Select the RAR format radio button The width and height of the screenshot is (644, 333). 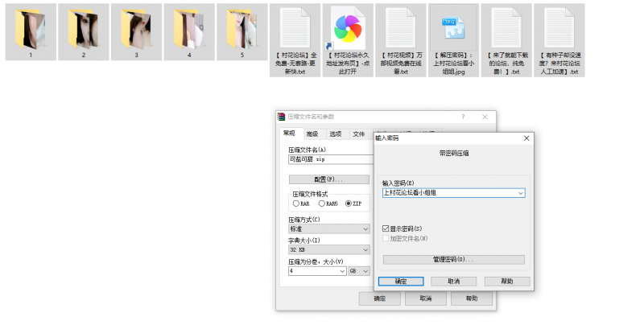295,203
